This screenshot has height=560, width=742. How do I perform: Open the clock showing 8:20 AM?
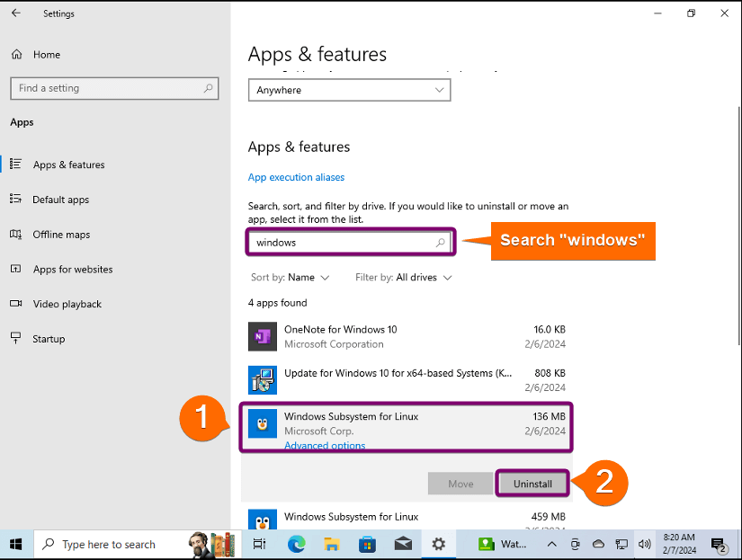tap(680, 544)
